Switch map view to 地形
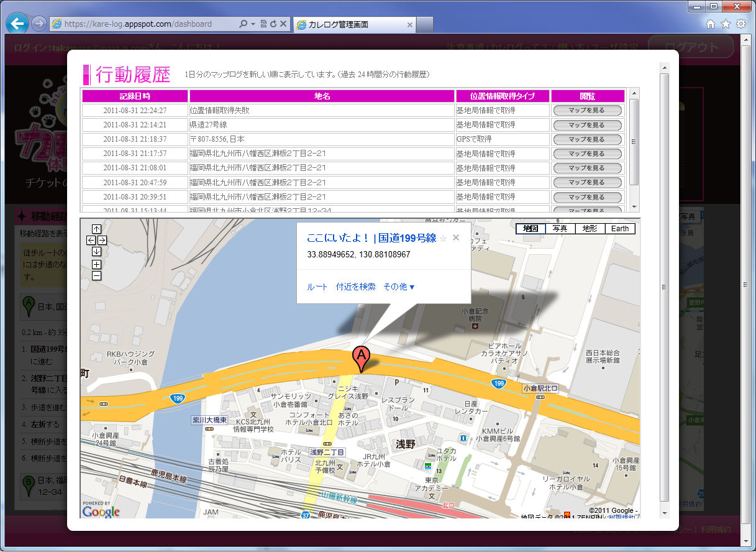This screenshot has height=552, width=756. [590, 229]
